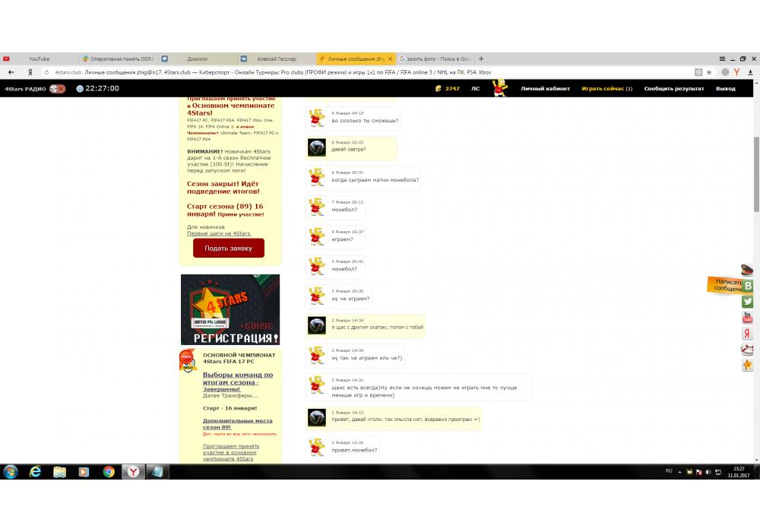Open 'ЛС' private messages

[476, 89]
